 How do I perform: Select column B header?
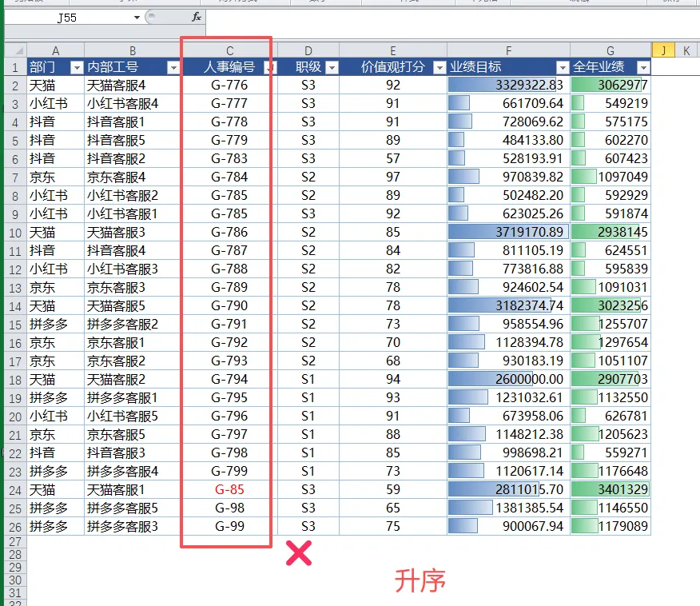132,50
